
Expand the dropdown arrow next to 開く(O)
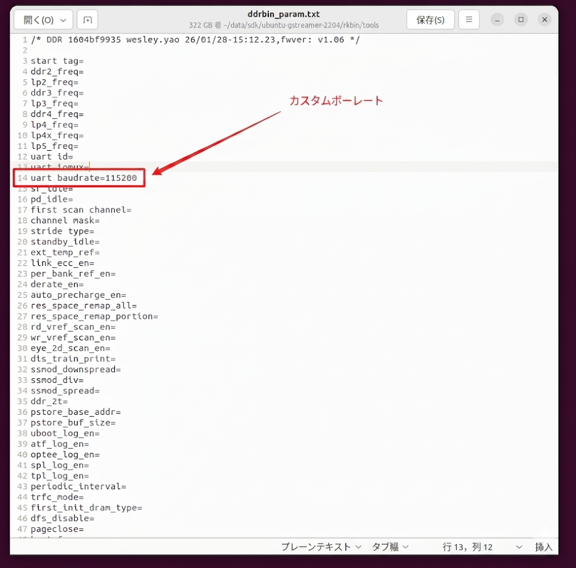63,20
